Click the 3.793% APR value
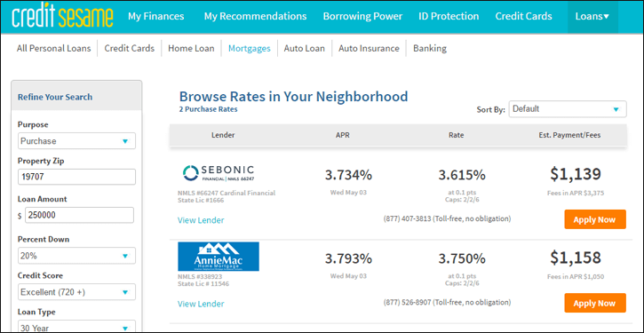 349,258
